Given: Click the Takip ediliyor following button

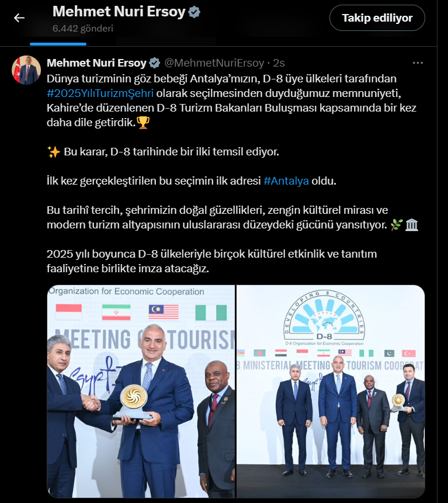Looking at the screenshot, I should pyautogui.click(x=377, y=18).
